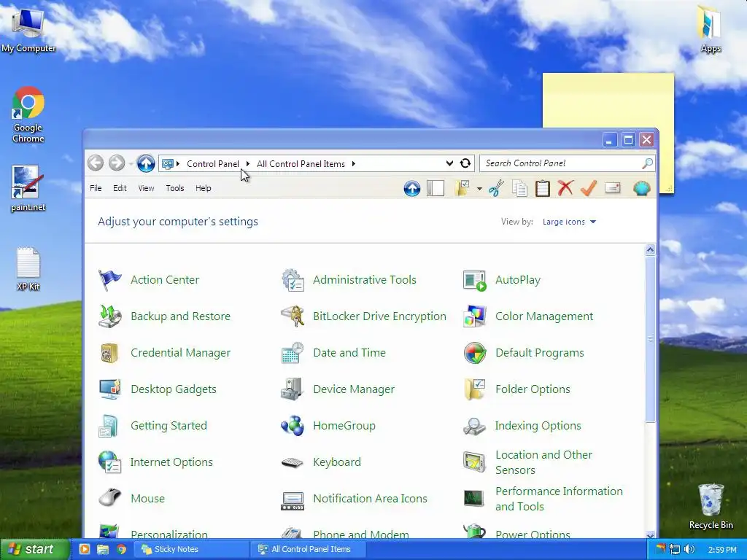Open BitLocker Drive Encryption icon
Image resolution: width=747 pixels, height=560 pixels.
pos(292,316)
